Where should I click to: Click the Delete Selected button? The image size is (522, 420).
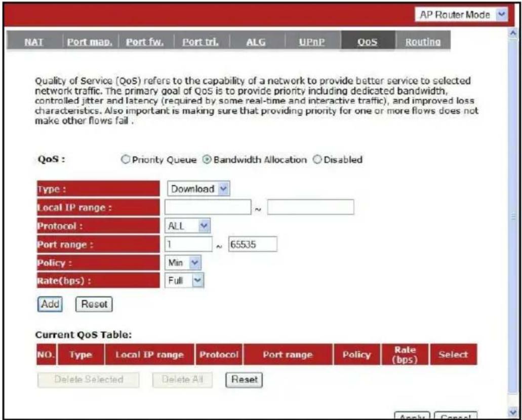point(89,379)
